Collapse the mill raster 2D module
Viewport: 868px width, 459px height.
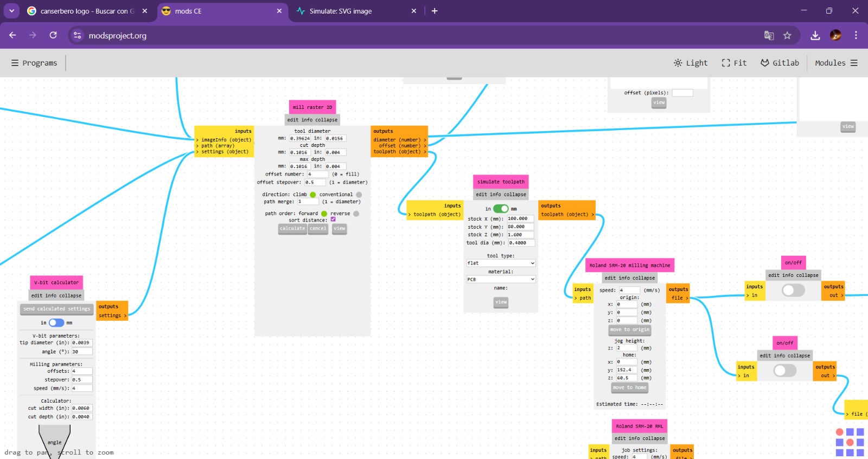pos(326,120)
